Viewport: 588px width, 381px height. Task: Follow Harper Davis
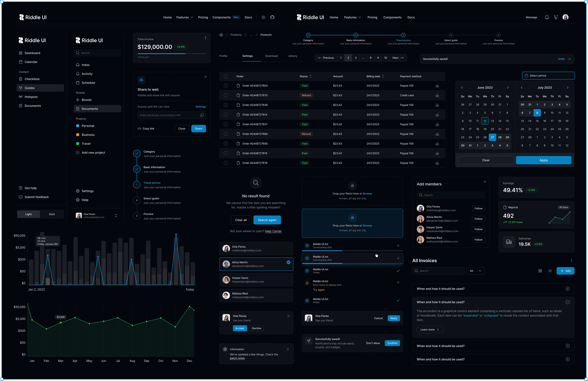tap(478, 229)
